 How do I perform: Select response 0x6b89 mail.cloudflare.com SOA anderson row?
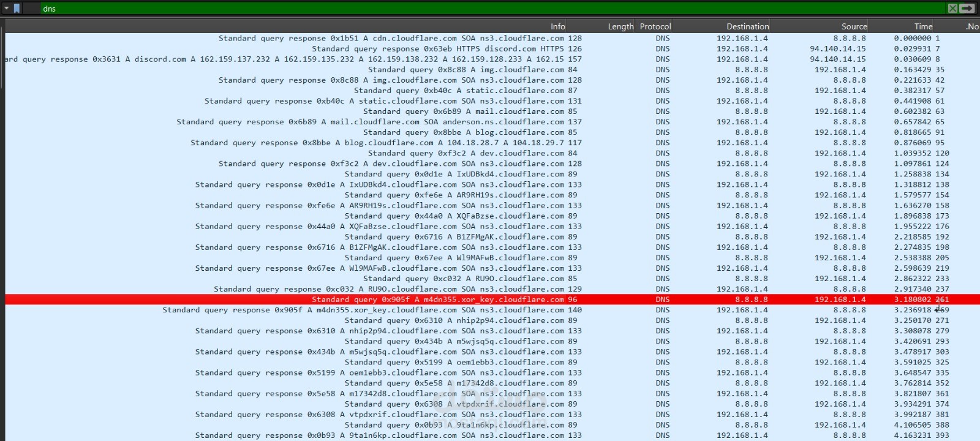(492, 122)
